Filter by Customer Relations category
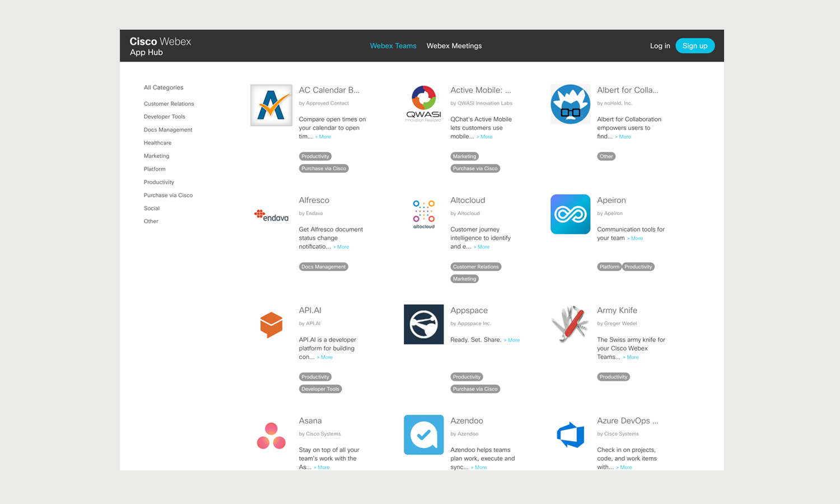 [x=169, y=104]
